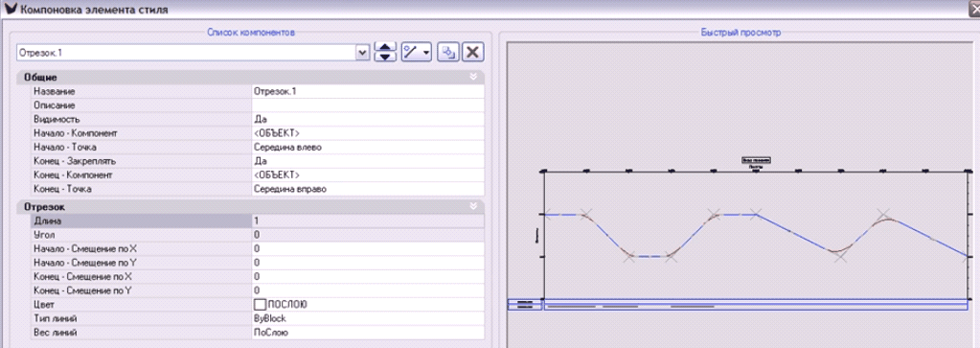
Task: Move component down with the down arrow button
Action: [x=386, y=57]
